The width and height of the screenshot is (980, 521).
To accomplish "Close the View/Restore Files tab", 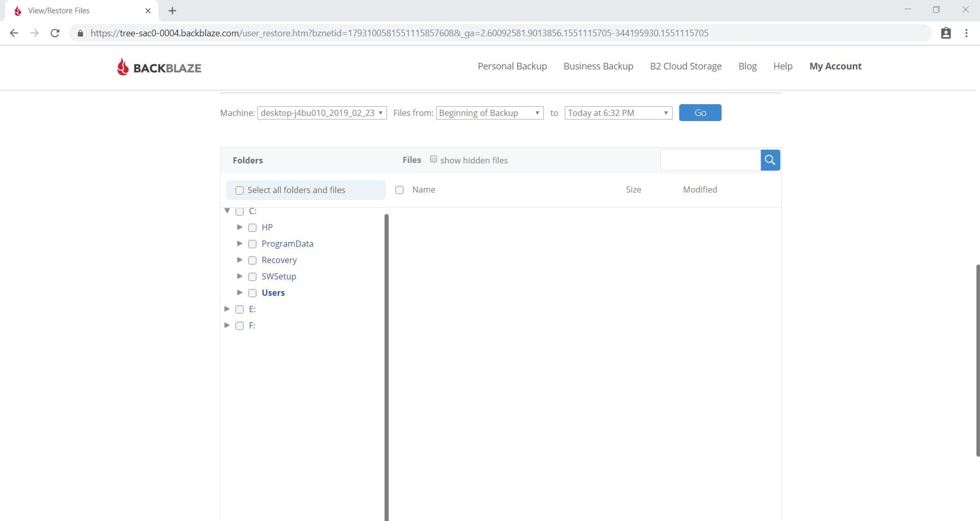I will point(148,11).
